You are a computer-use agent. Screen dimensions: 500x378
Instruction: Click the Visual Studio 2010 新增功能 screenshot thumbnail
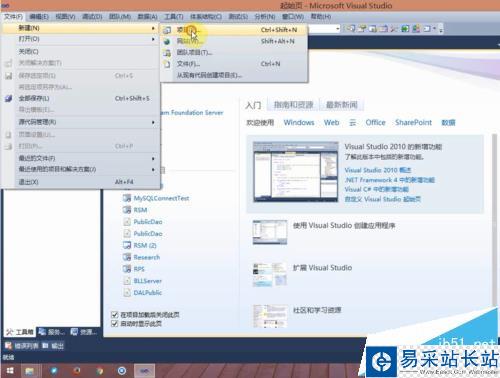[296, 172]
